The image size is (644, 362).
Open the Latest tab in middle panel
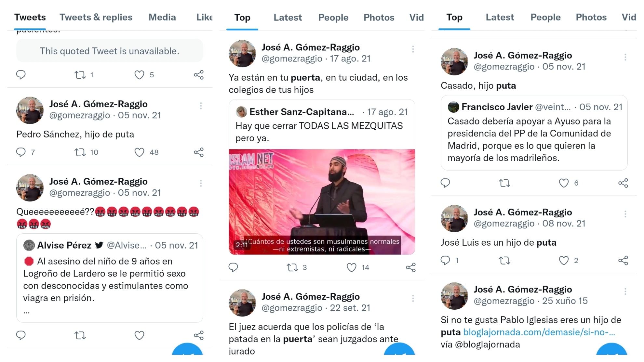288,17
